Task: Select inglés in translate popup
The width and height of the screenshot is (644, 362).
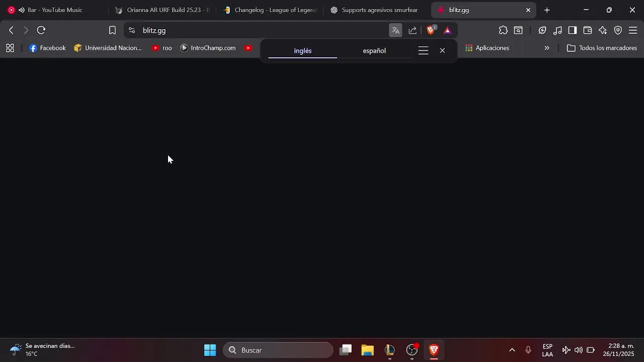Action: pos(303,51)
